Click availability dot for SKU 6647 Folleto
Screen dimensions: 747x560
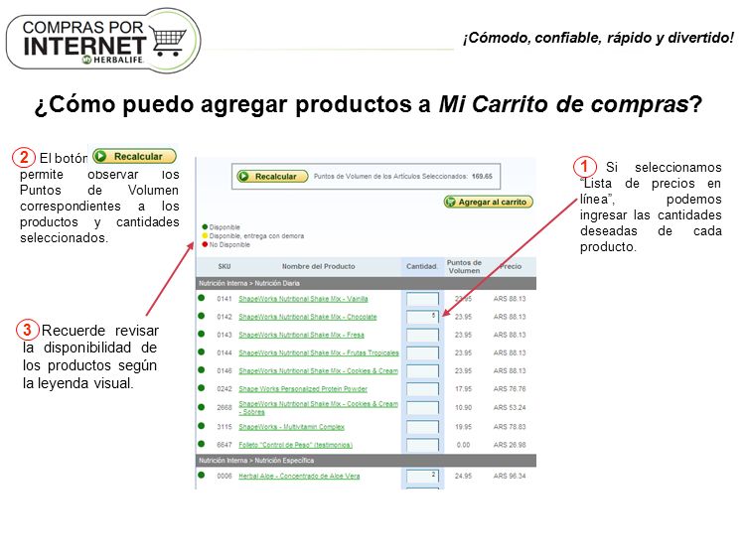tap(202, 444)
